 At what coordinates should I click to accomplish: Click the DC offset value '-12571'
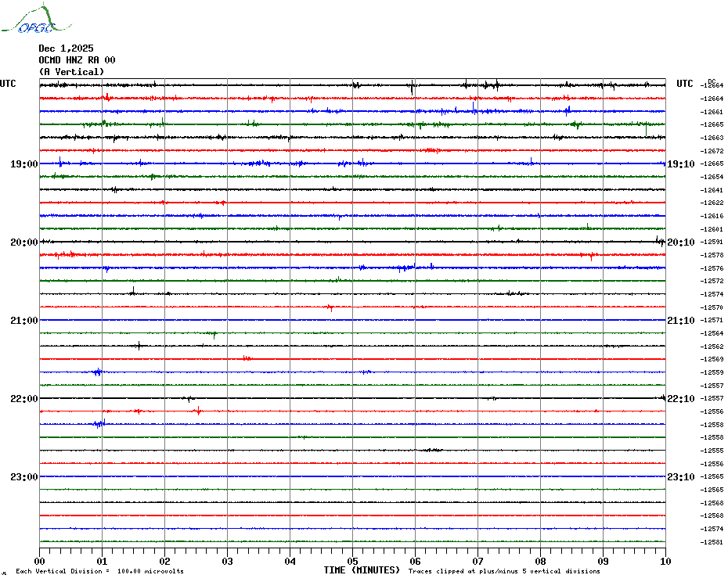712,320
